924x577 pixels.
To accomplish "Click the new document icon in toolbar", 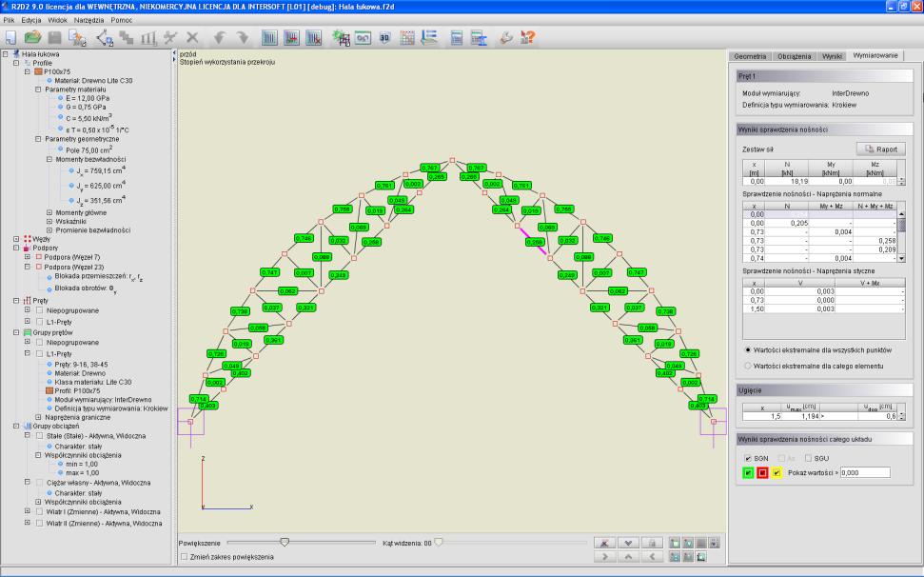I will [10, 38].
